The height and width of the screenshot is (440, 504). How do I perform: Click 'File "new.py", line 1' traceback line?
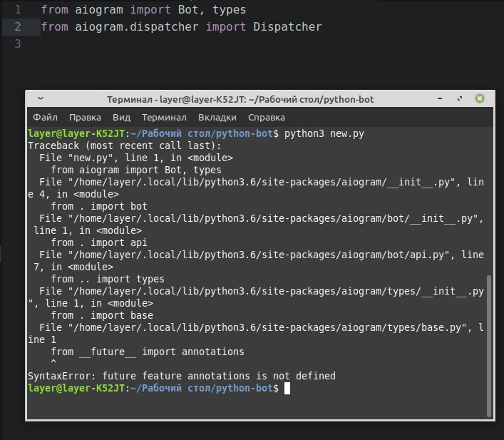coord(136,158)
